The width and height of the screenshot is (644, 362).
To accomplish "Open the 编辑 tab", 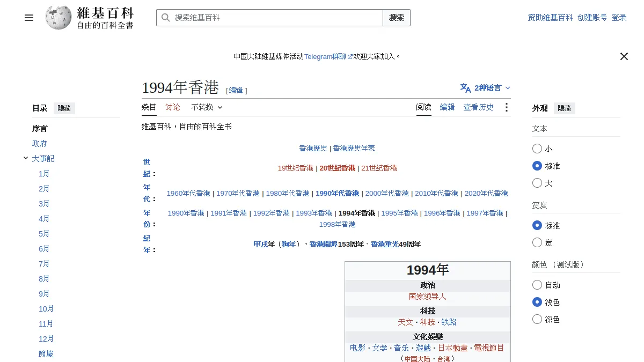I will pyautogui.click(x=448, y=107).
